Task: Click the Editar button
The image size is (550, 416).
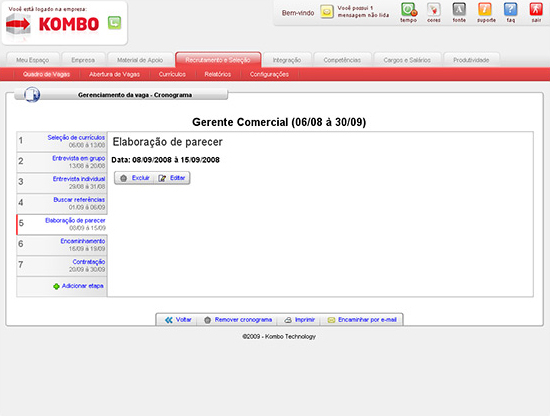Action: tap(172, 178)
